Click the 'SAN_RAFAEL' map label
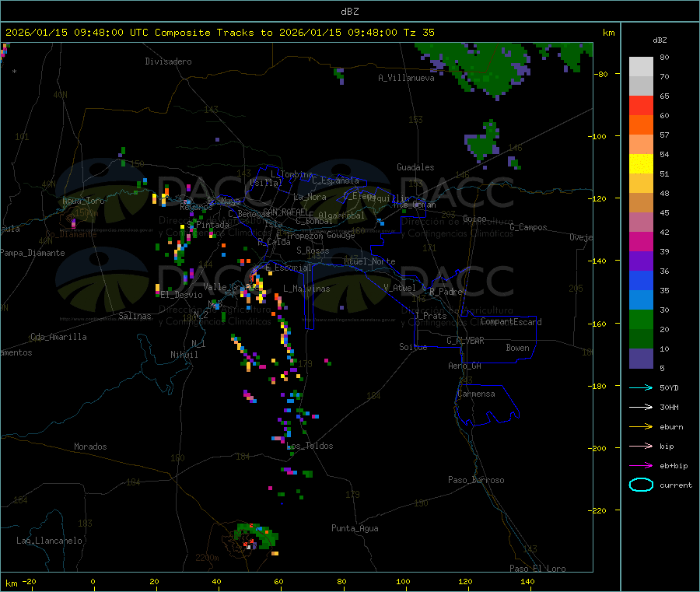 (285, 212)
